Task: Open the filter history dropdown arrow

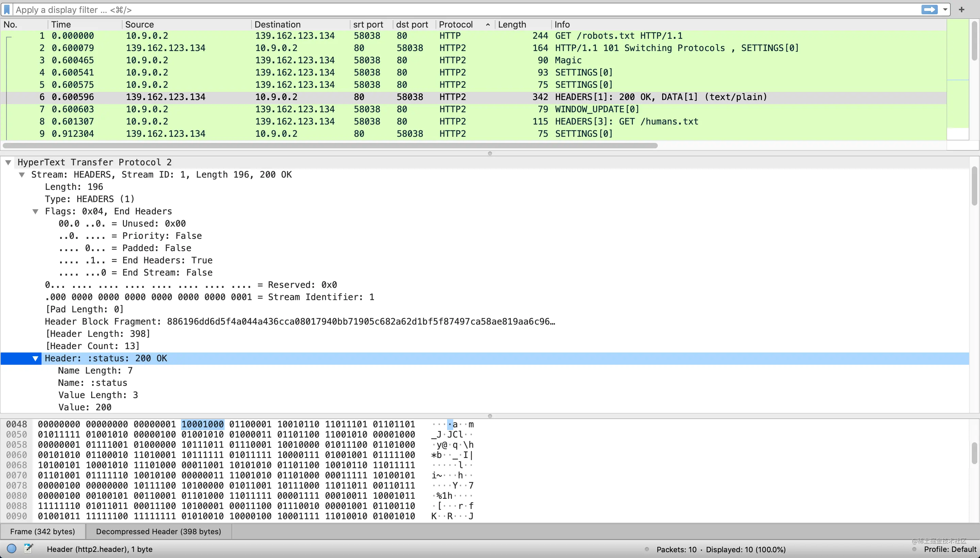Action: (x=945, y=10)
